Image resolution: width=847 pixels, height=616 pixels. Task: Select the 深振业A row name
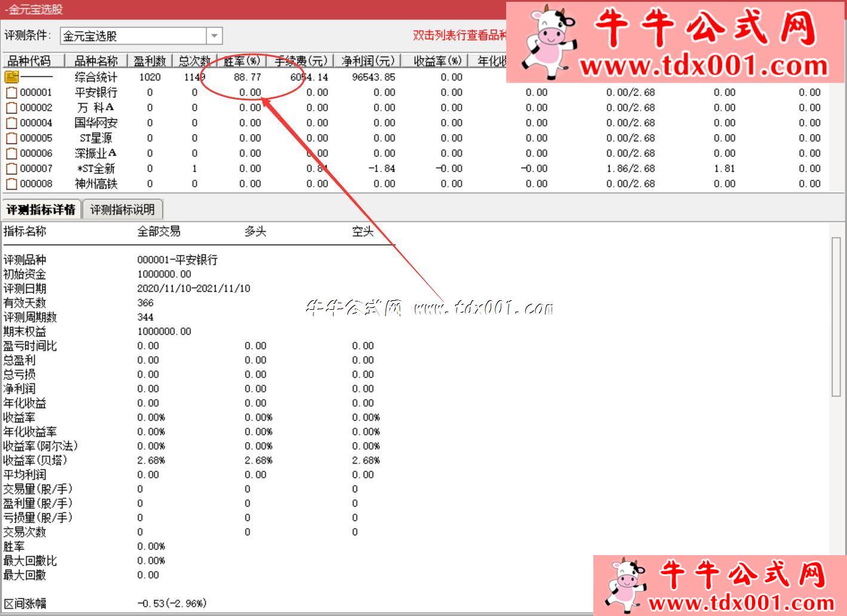pos(96,153)
